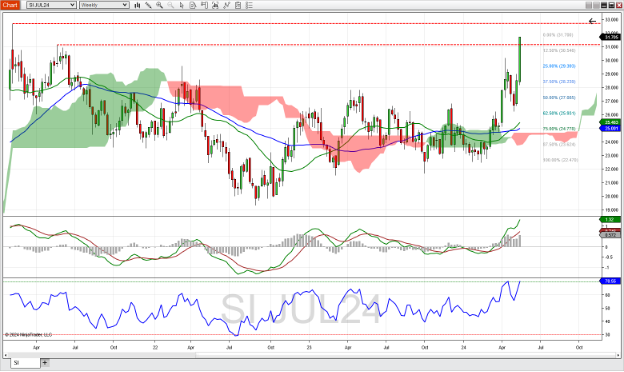Image resolution: width=624 pixels, height=372 pixels.
Task: Click the 24 year label on time axis
Action: [463, 347]
